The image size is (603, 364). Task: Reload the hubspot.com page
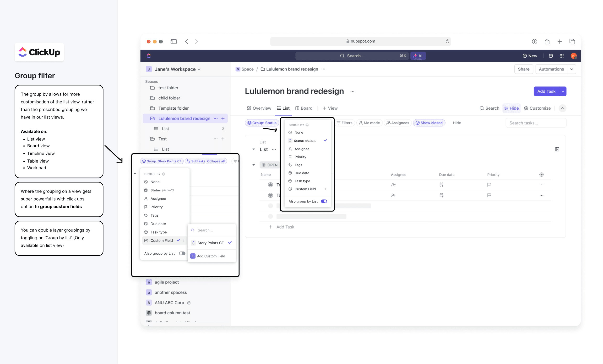[447, 41]
